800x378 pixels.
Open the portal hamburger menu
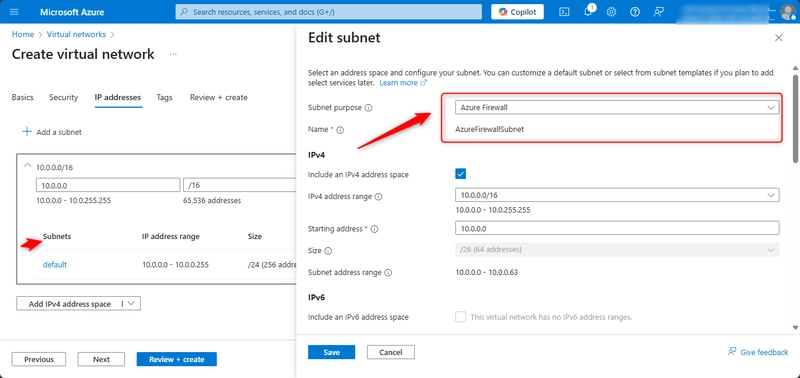(14, 12)
